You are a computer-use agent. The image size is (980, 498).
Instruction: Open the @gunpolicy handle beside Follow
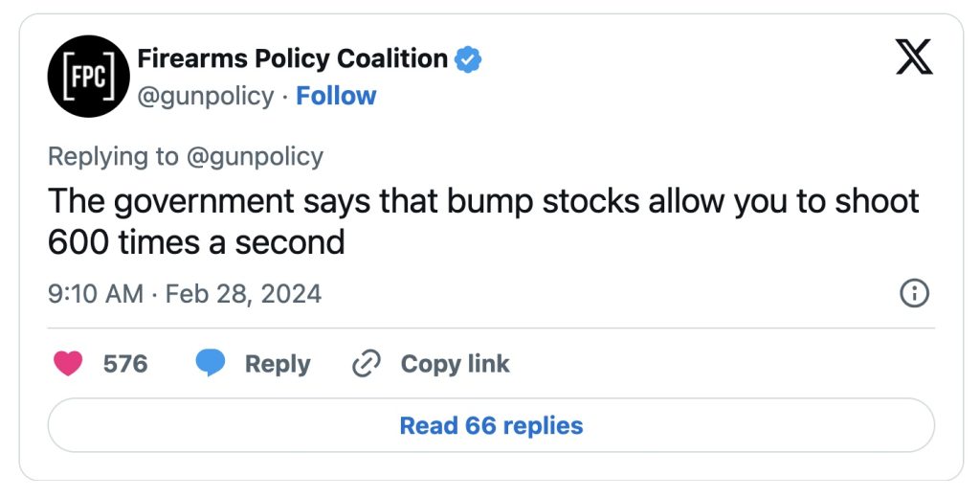point(206,96)
